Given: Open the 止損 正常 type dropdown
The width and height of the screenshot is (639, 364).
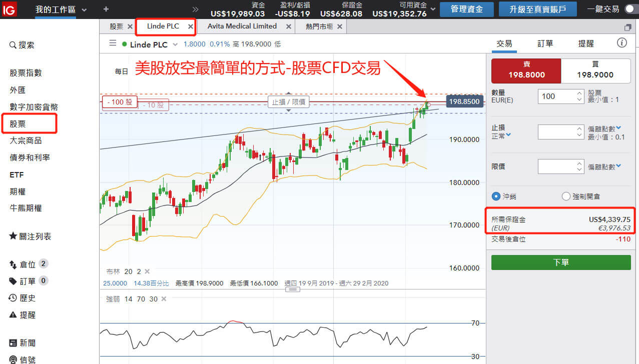Looking at the screenshot, I should click(x=508, y=134).
